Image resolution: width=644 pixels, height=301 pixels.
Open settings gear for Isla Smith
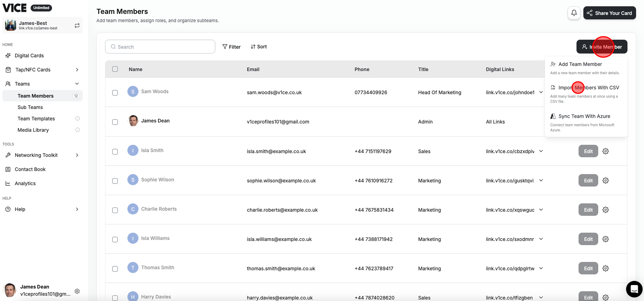tap(605, 151)
